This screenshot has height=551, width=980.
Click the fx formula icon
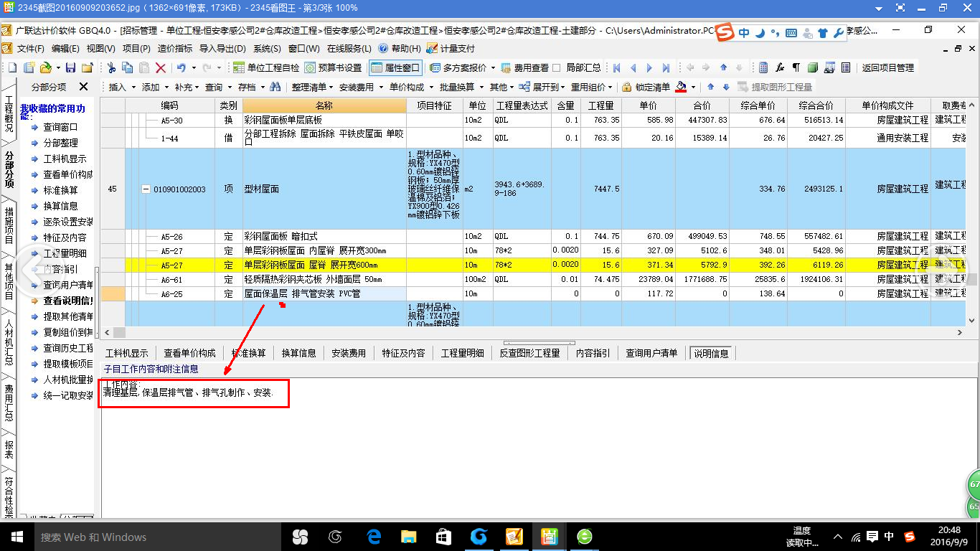click(x=780, y=67)
